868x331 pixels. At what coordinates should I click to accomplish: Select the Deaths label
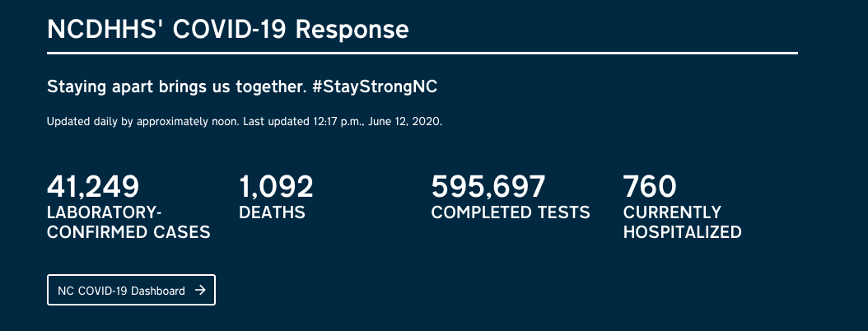272,212
